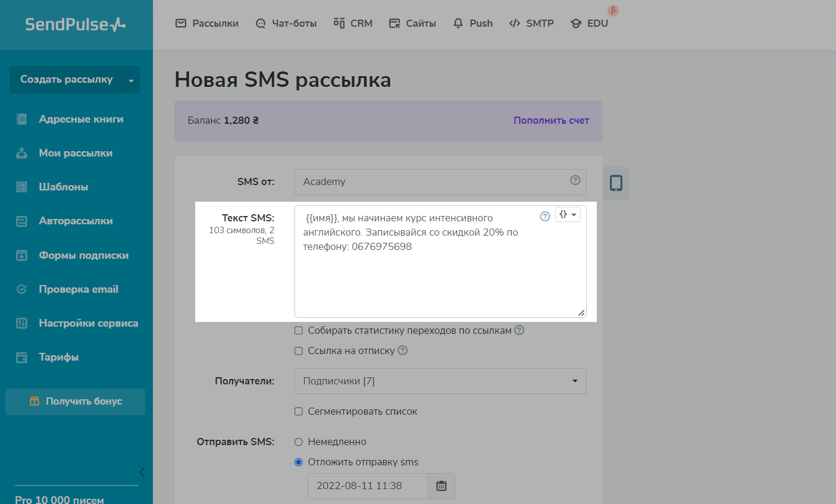Screen dimensions: 836x504
Task: Open the calendar date picker icon
Action: (x=441, y=486)
